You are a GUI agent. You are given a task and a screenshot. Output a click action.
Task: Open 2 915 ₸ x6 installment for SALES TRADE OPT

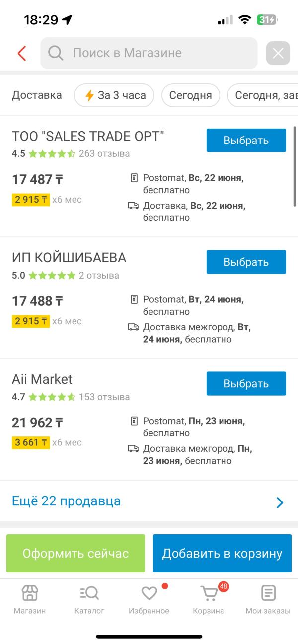coord(47,200)
